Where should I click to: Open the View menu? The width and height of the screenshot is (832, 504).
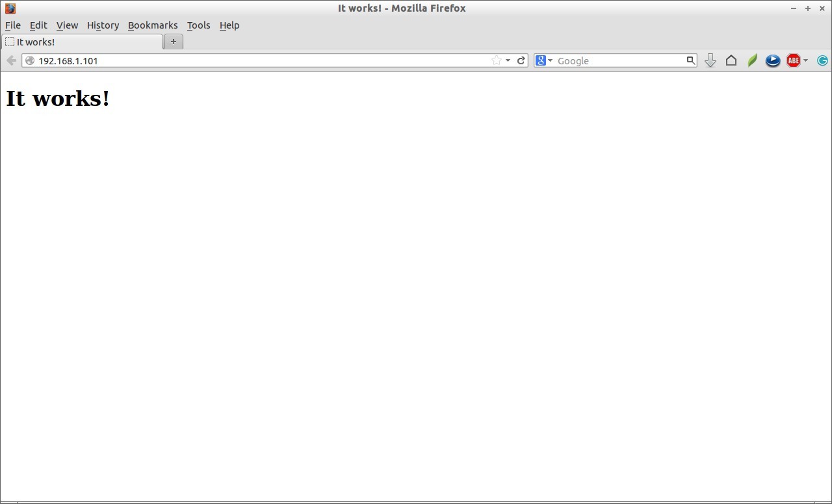pos(67,25)
